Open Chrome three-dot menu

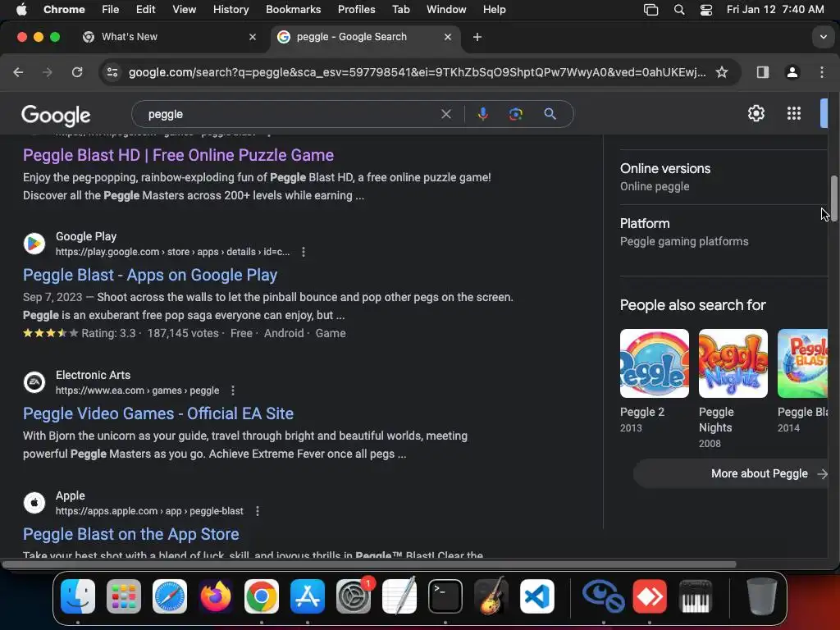(x=822, y=72)
